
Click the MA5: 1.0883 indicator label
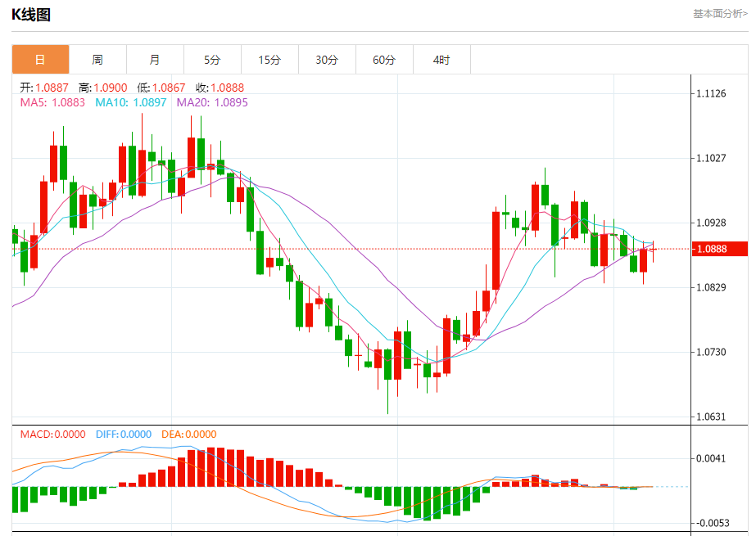pos(52,102)
